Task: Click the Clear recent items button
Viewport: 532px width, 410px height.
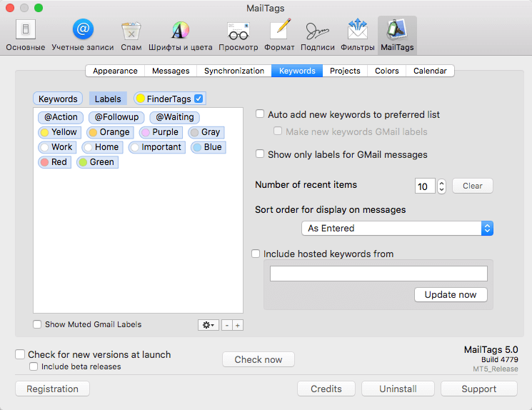Action: pyautogui.click(x=472, y=186)
